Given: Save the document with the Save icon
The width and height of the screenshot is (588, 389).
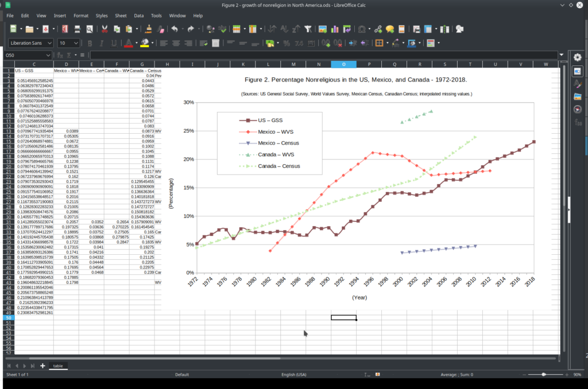Looking at the screenshot, I should click(46, 29).
